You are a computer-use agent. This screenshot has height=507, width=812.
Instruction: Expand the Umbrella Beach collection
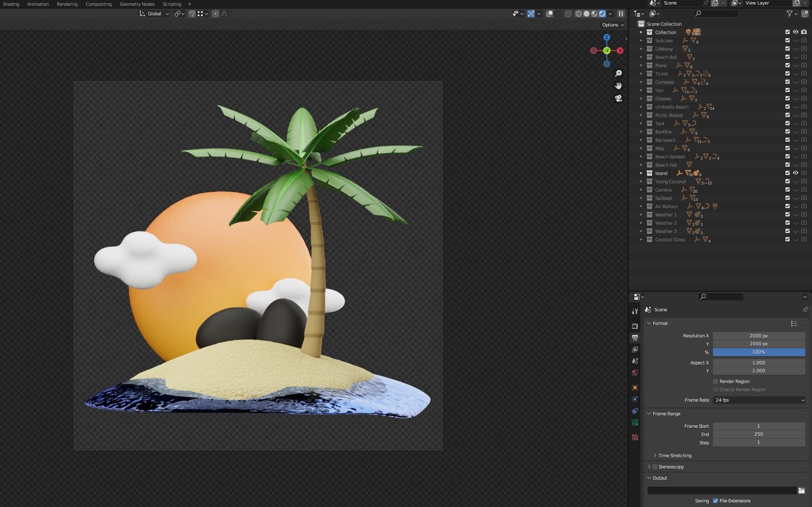(x=642, y=107)
